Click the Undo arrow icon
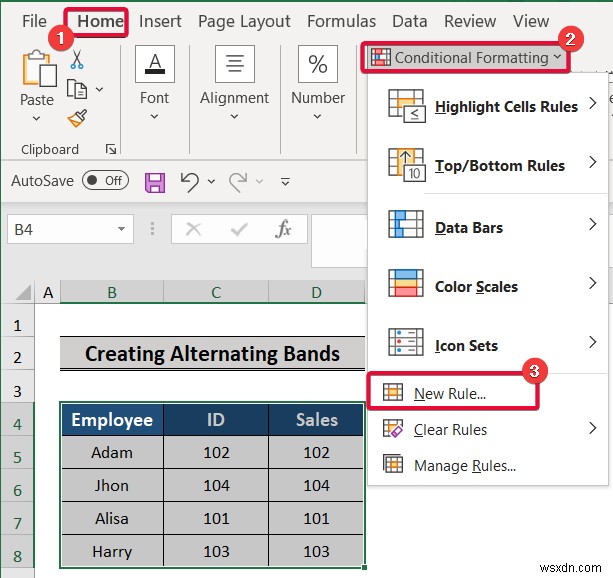The width and height of the screenshot is (613, 578). click(190, 182)
